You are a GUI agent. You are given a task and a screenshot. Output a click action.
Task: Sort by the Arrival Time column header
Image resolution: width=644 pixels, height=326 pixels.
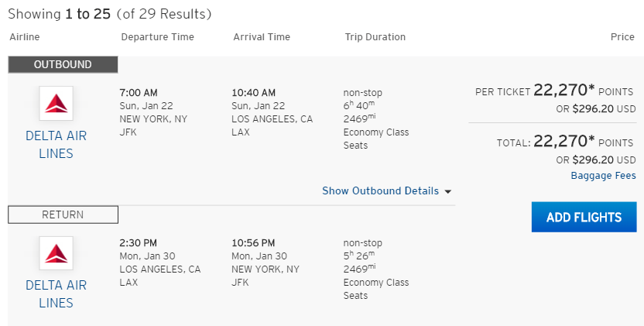262,37
